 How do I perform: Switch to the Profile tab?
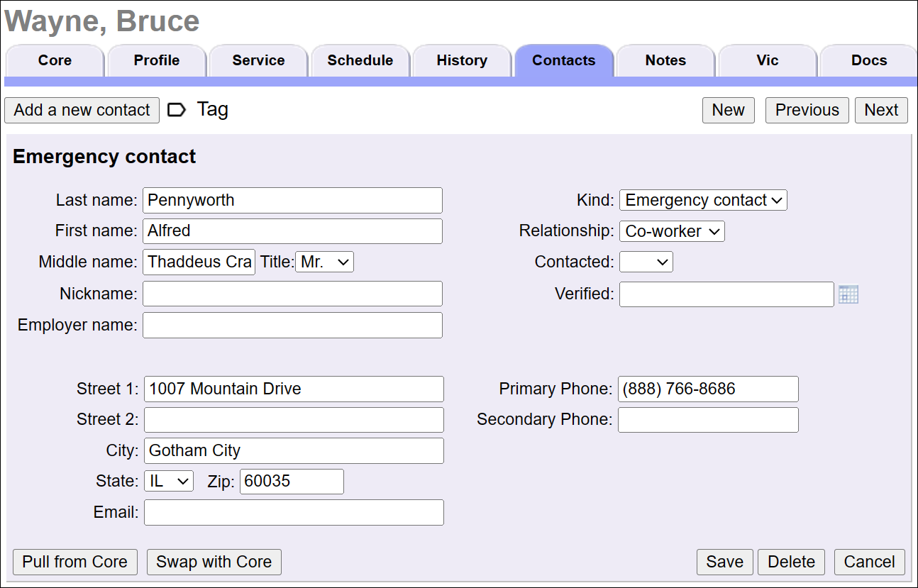click(x=156, y=60)
